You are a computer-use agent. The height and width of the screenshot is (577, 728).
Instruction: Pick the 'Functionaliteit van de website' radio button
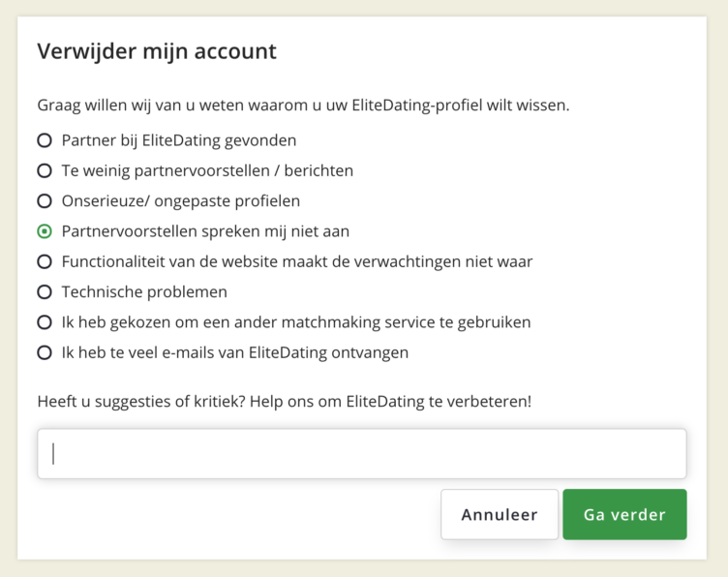(45, 261)
